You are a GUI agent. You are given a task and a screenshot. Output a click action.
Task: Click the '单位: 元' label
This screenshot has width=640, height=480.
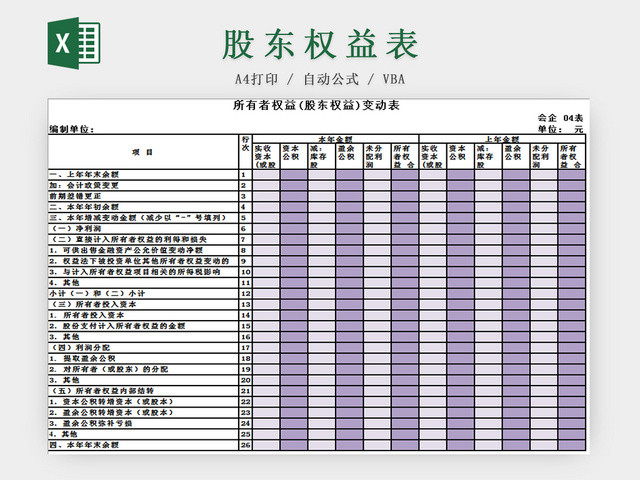[560, 129]
